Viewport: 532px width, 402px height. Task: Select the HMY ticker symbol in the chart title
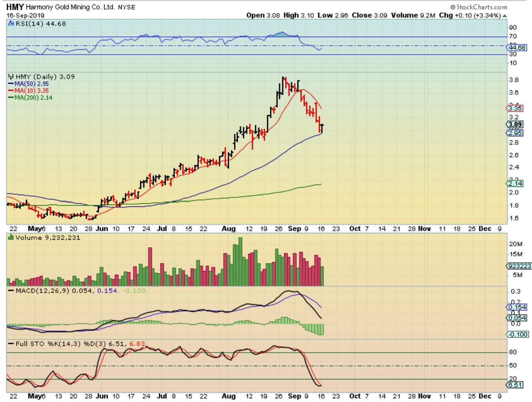tap(15, 7)
